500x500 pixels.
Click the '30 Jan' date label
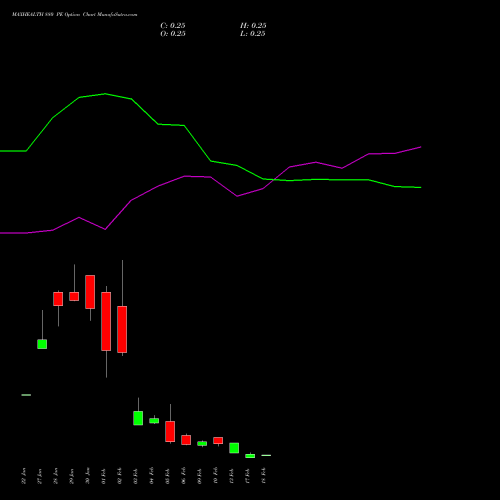click(x=87, y=476)
